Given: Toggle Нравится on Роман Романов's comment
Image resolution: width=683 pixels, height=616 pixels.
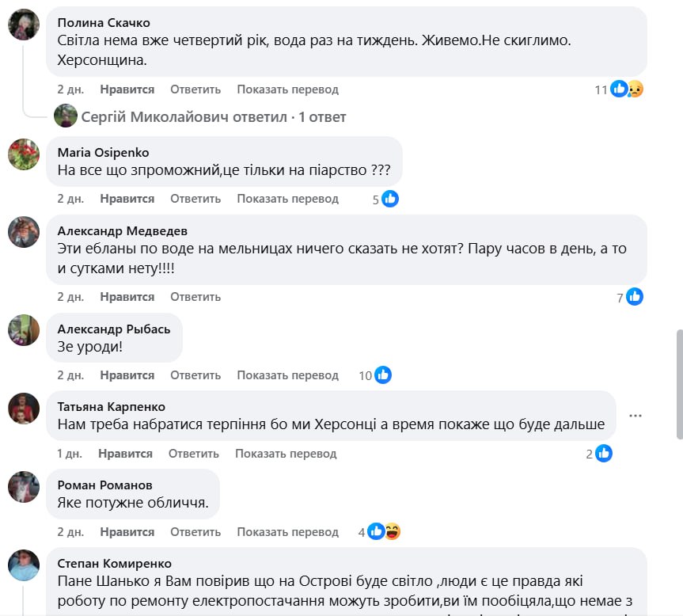Looking at the screenshot, I should [x=127, y=532].
